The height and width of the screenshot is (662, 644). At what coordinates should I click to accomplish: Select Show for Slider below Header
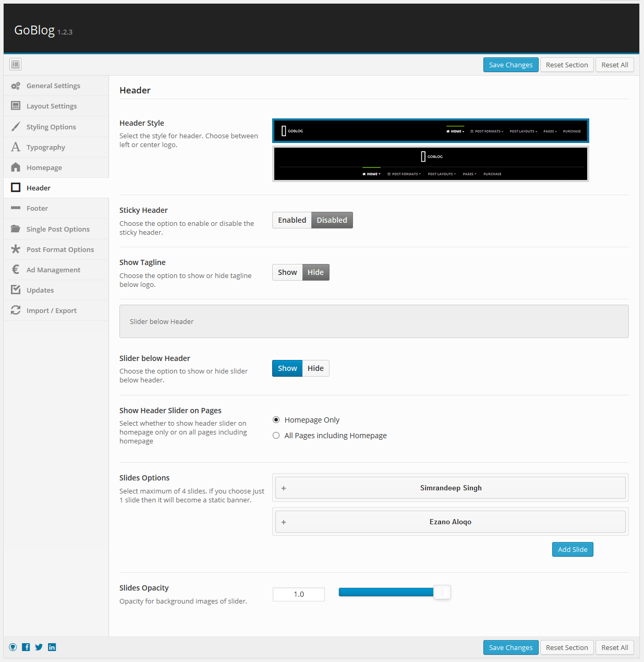coord(287,368)
